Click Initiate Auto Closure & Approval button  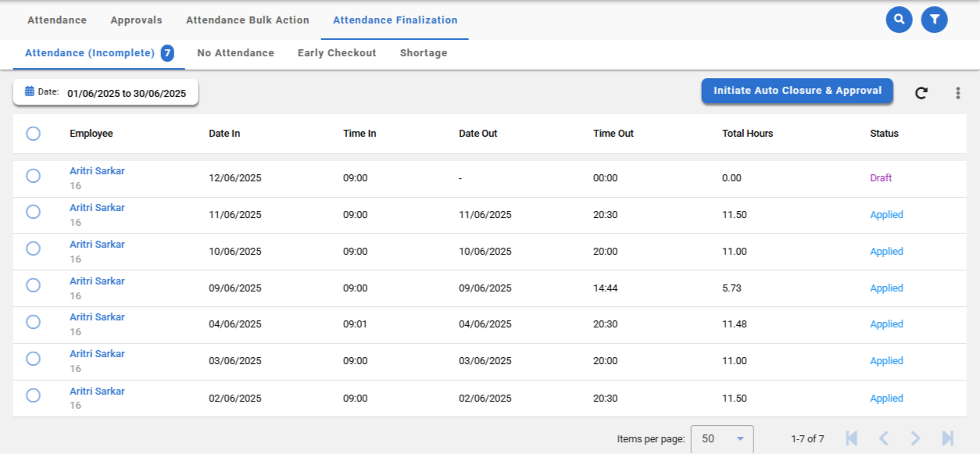(x=796, y=91)
